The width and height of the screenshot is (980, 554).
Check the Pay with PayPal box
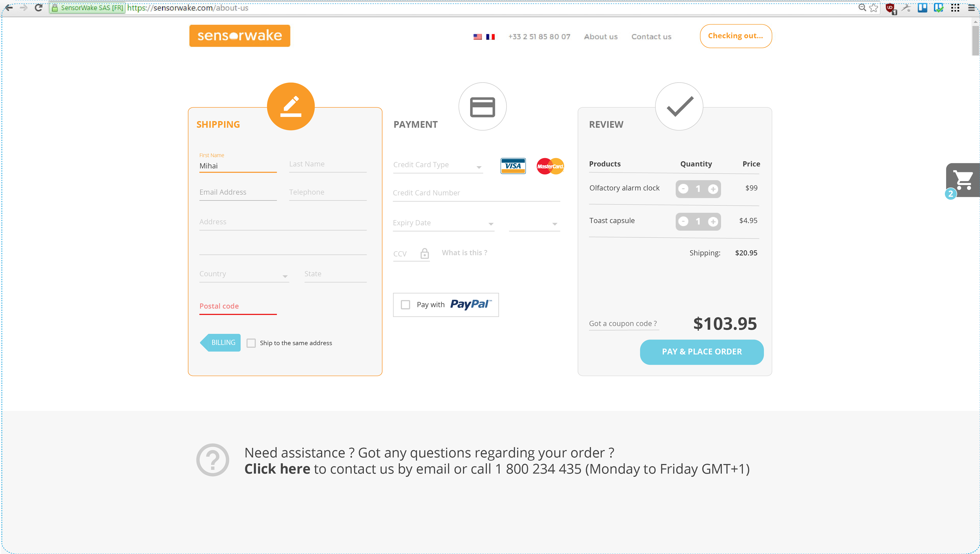pos(406,305)
